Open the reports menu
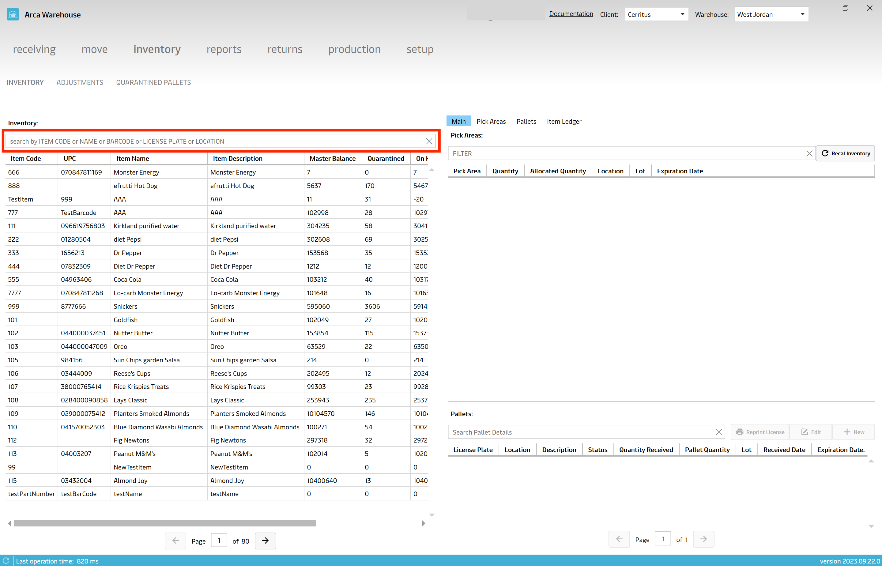This screenshot has height=588, width=882. pyautogui.click(x=224, y=49)
